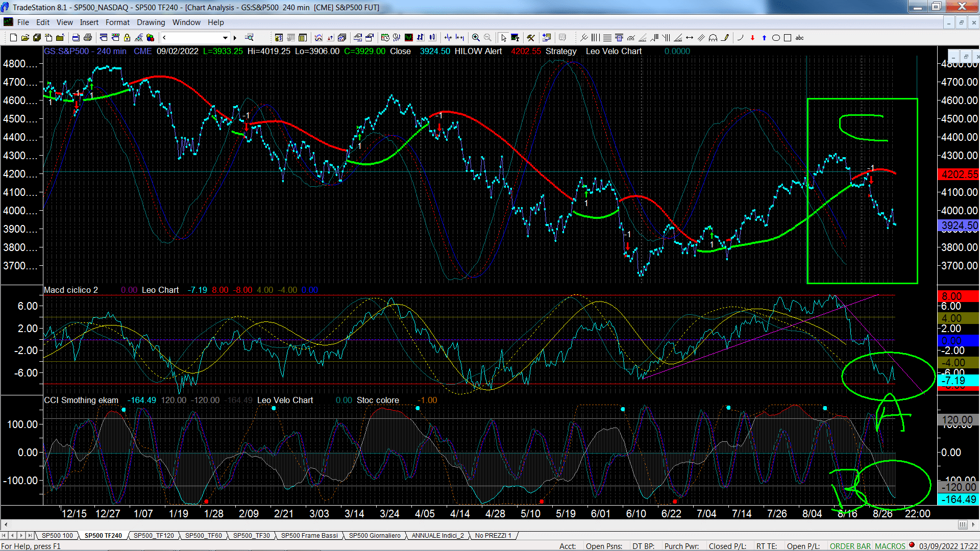Open the Edit menu

pyautogui.click(x=43, y=22)
